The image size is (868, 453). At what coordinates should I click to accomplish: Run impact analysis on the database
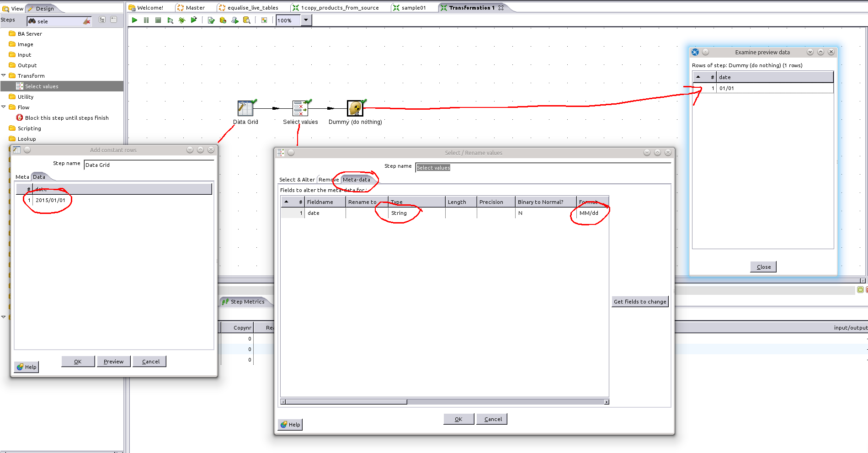click(223, 20)
